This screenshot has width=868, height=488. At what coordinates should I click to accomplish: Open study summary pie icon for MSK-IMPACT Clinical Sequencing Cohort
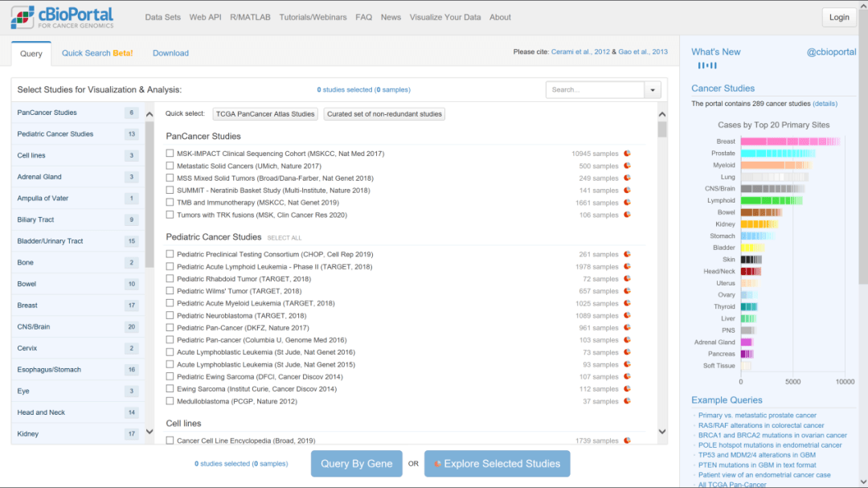tap(627, 154)
